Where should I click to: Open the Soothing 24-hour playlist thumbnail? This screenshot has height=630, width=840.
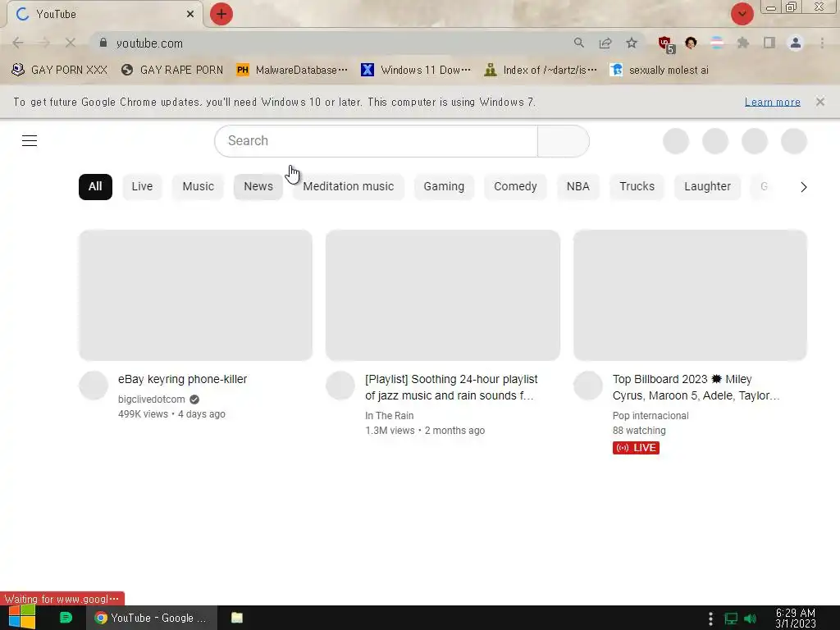click(x=443, y=295)
